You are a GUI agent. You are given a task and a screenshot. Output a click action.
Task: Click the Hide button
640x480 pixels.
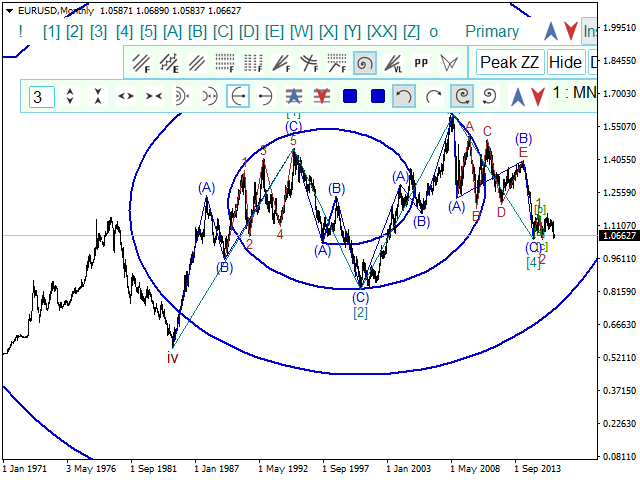566,62
